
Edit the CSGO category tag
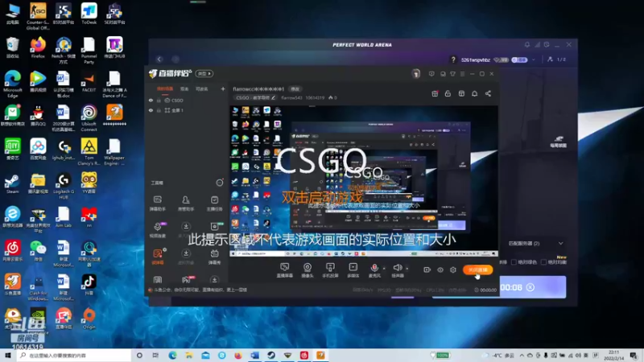pyautogui.click(x=255, y=97)
